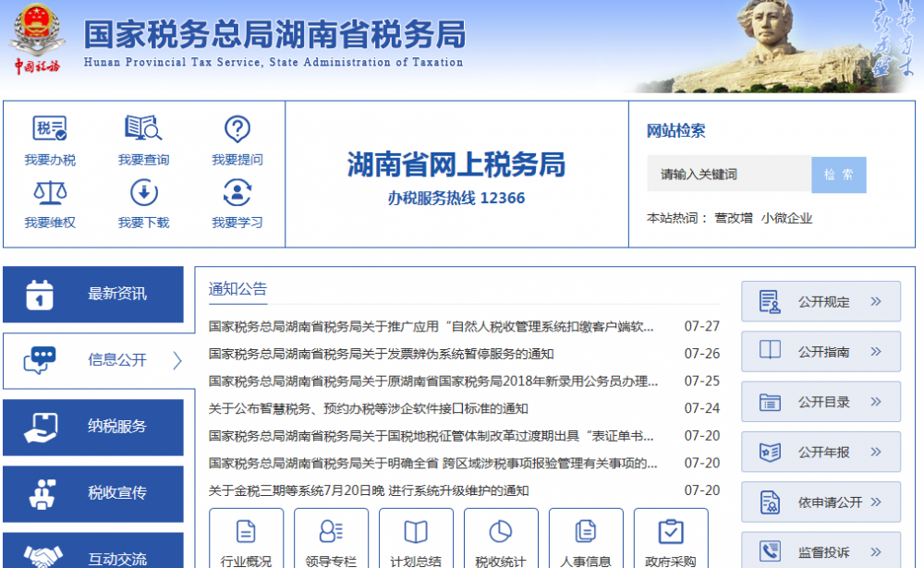Select the 我要提问 question mark icon

[237, 129]
